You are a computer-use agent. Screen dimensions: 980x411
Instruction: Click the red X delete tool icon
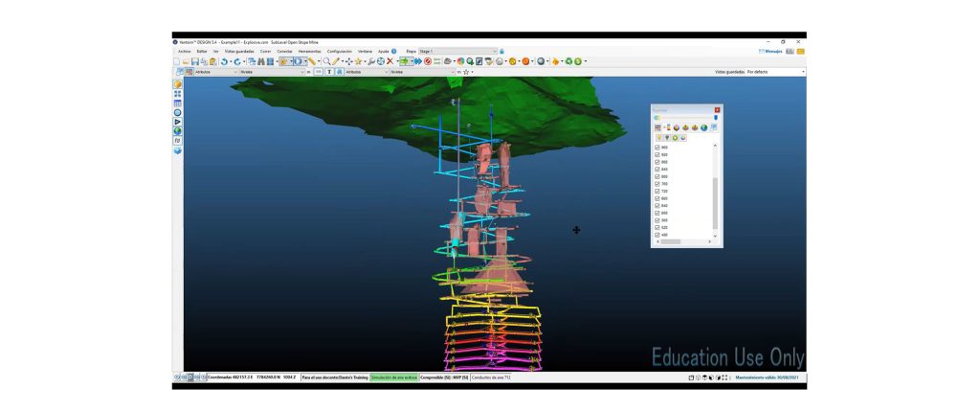(390, 61)
